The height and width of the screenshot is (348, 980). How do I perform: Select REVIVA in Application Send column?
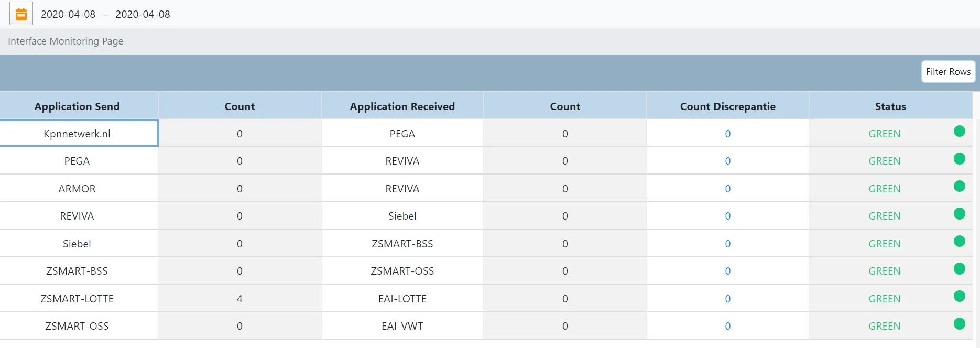point(79,216)
